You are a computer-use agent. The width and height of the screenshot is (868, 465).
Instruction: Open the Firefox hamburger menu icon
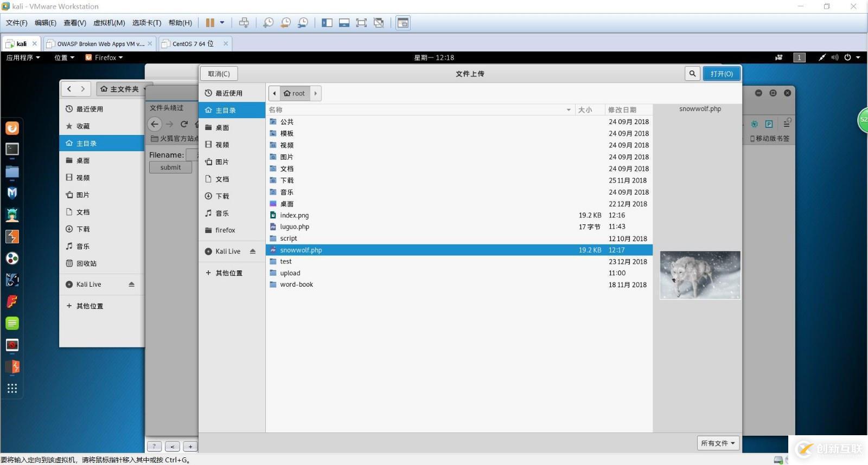click(787, 124)
